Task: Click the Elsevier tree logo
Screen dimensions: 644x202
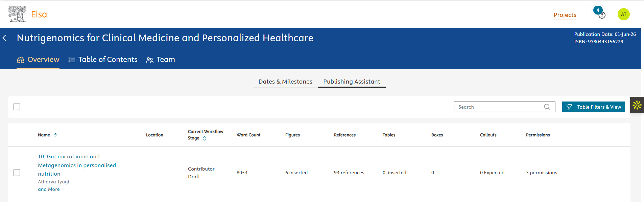Action: [17, 14]
